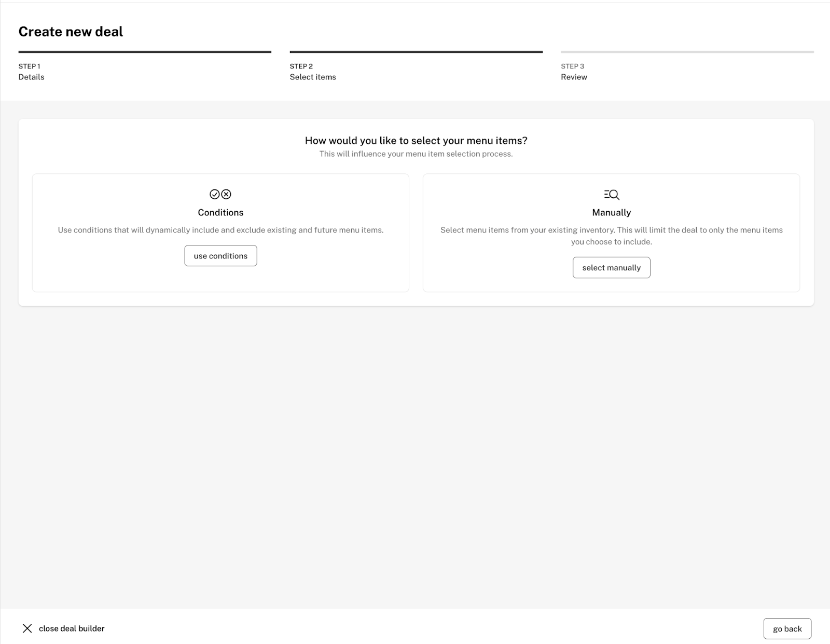
Task: Click the checkmark circle icon above Conditions
Action: [215, 194]
